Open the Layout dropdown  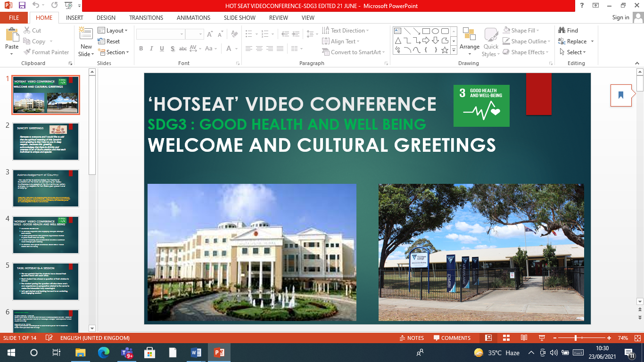pyautogui.click(x=113, y=31)
